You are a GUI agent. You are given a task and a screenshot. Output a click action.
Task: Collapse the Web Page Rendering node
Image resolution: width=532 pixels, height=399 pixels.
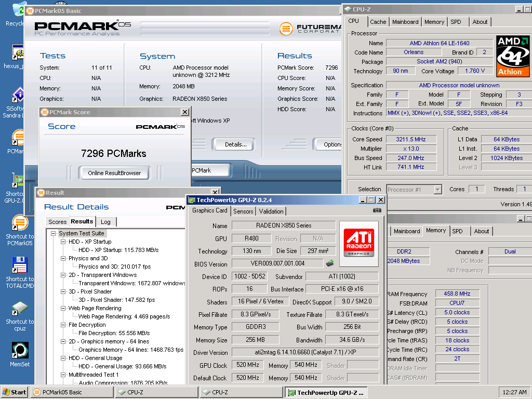click(x=63, y=308)
